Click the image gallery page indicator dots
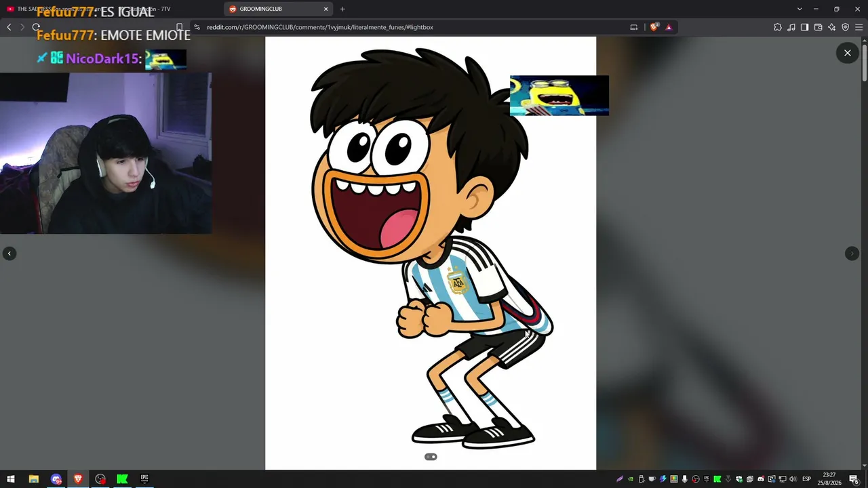This screenshot has height=488, width=868. pyautogui.click(x=431, y=457)
